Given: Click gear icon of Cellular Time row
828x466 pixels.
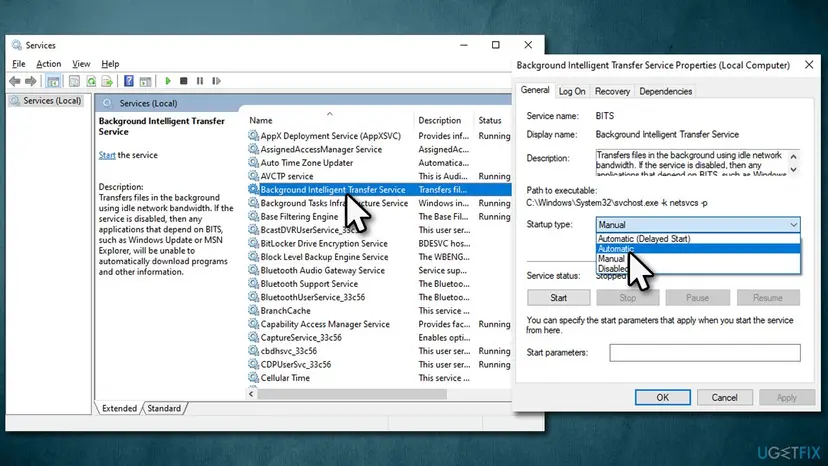Looking at the screenshot, I should (x=253, y=378).
